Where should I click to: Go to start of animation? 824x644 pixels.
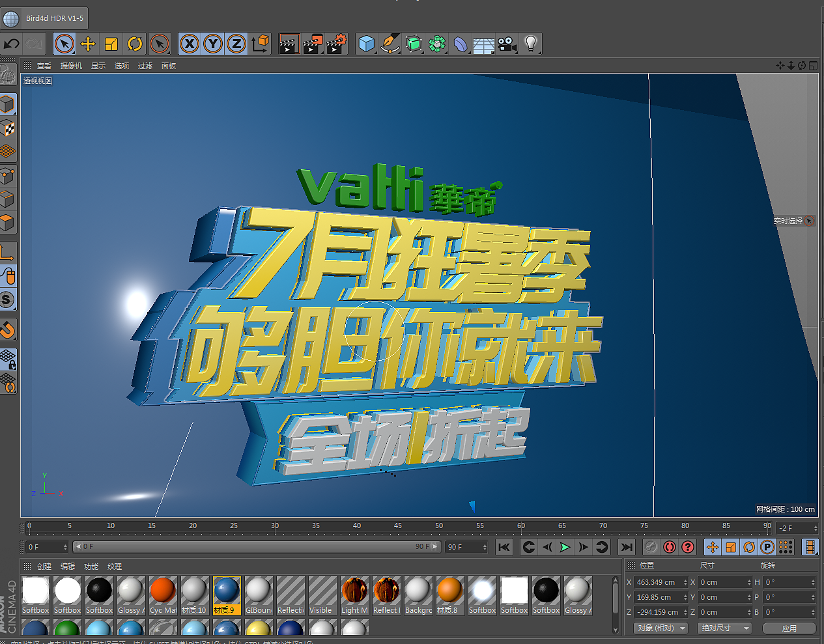(504, 547)
